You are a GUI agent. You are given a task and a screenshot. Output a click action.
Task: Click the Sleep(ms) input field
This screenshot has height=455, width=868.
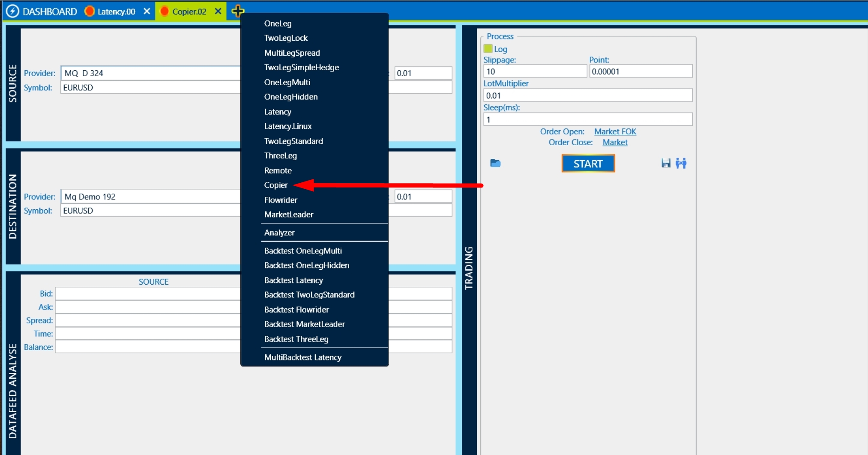(588, 119)
